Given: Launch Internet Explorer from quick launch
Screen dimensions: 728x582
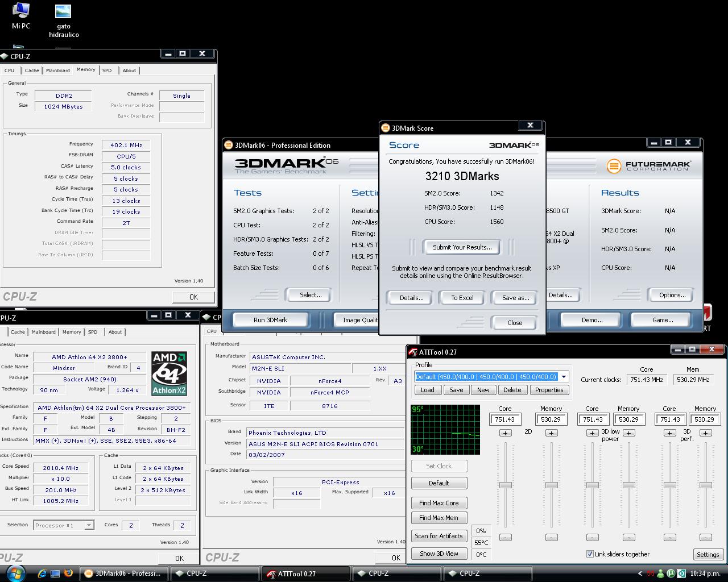Looking at the screenshot, I should coord(43,573).
